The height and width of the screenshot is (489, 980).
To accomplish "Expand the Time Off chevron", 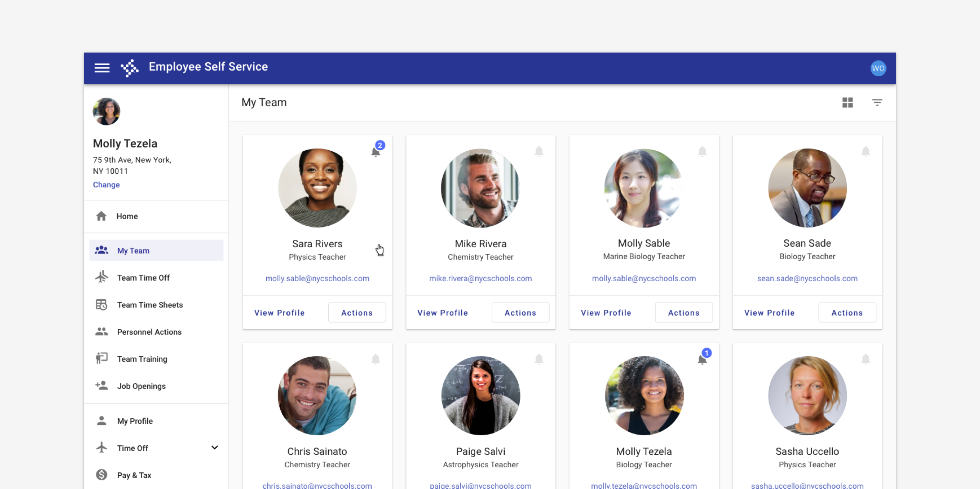I will (x=215, y=447).
